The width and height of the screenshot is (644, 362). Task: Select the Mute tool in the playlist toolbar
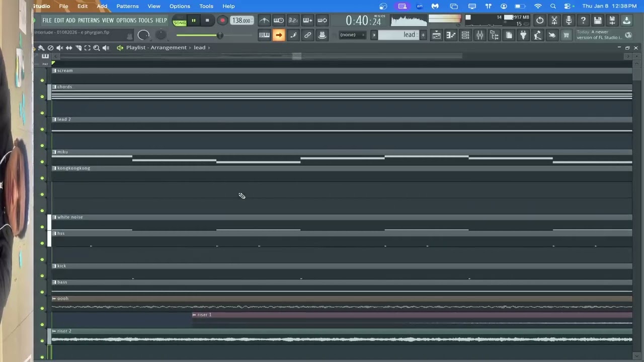(x=60, y=48)
